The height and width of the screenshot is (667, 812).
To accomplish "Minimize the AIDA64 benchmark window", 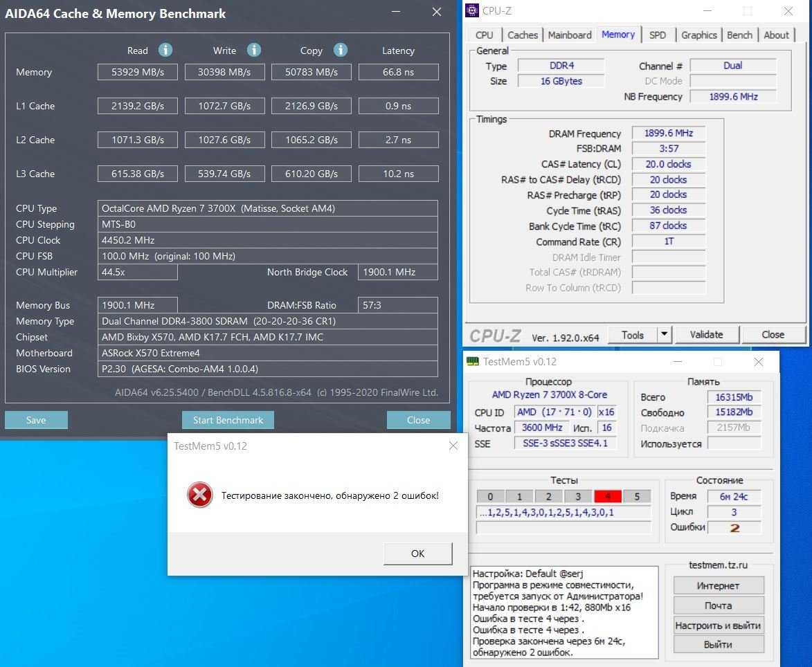I will point(395,12).
